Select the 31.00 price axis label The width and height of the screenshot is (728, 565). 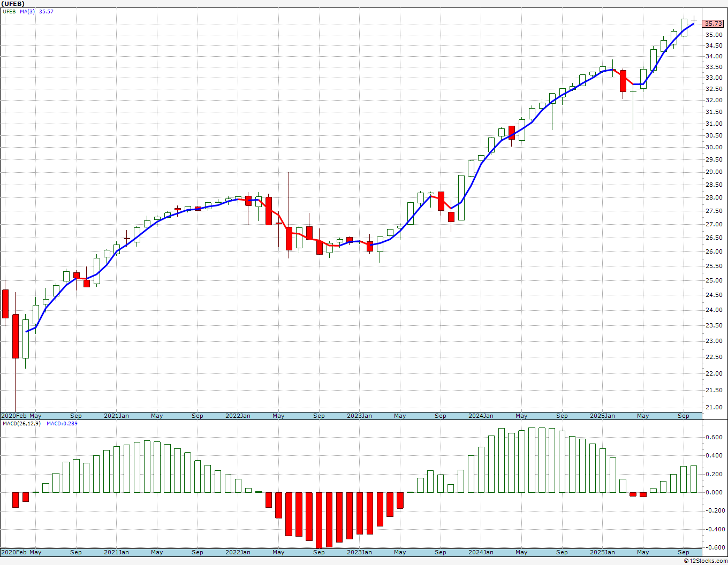coord(713,124)
